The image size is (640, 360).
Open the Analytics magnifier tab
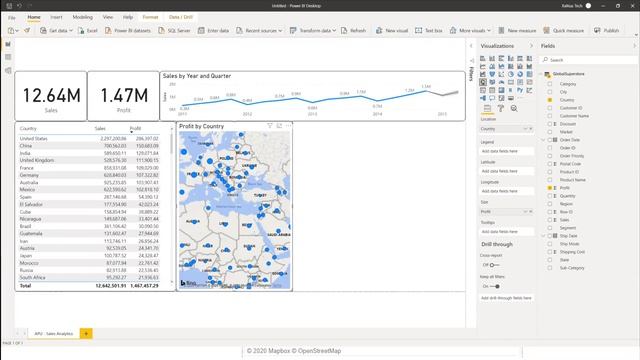[x=514, y=108]
